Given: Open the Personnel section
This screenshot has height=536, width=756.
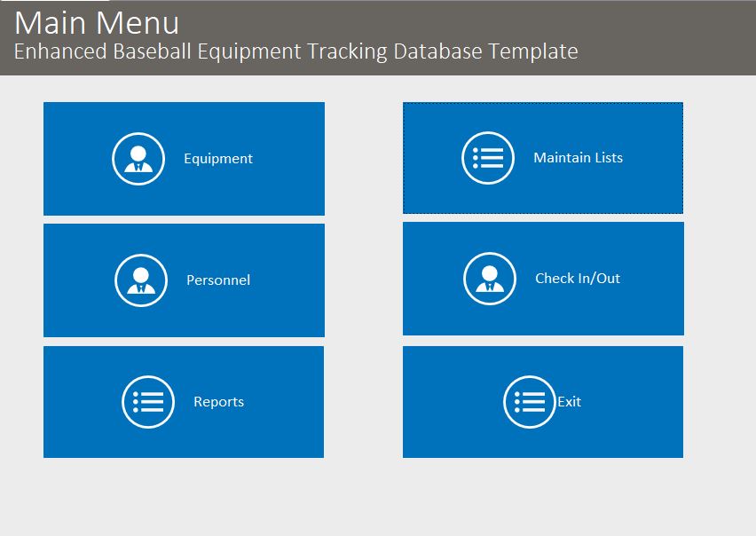Looking at the screenshot, I should tap(184, 280).
